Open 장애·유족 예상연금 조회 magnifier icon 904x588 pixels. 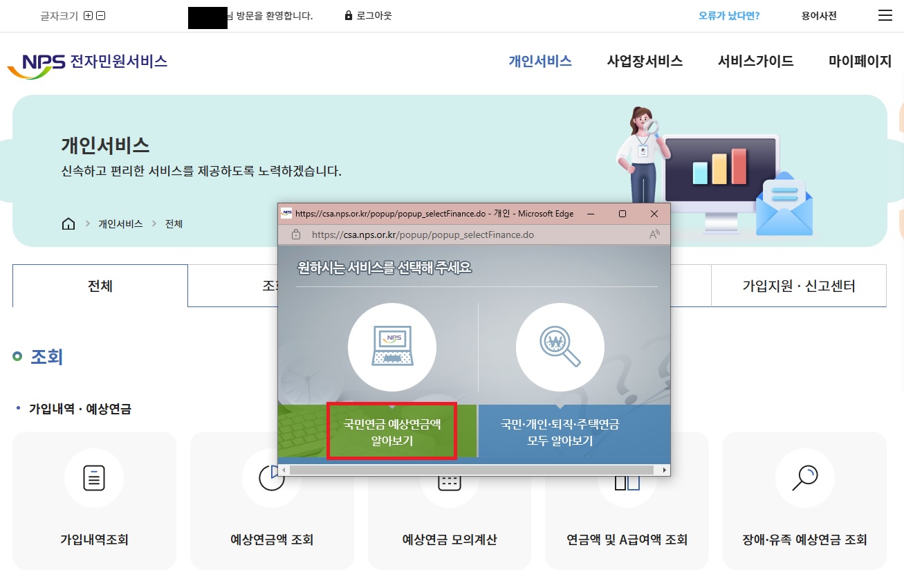point(805,478)
